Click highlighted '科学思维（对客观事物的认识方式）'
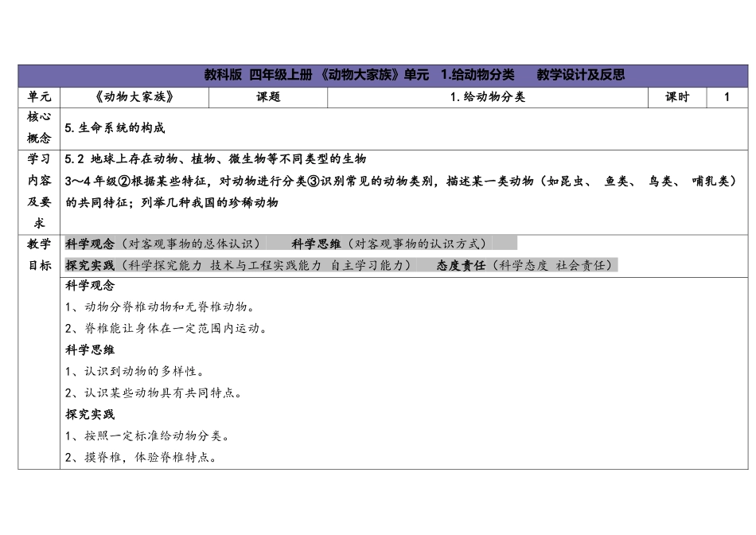Image resolution: width=756 pixels, height=535 pixels. [x=389, y=244]
